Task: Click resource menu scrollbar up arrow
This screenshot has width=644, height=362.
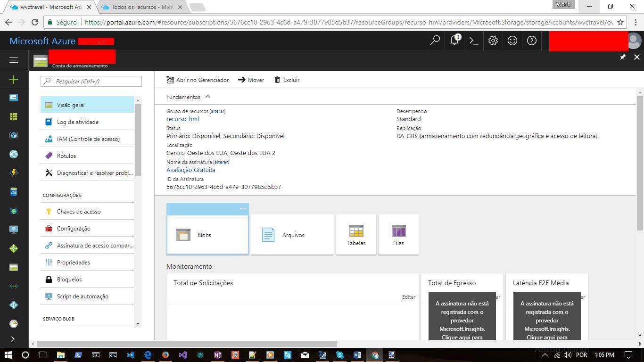Action: [138, 100]
